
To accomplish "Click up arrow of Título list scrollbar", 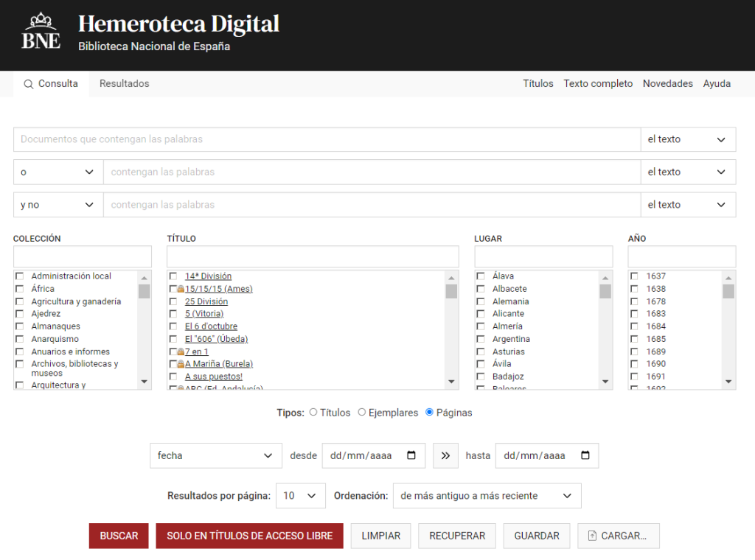I will (x=451, y=278).
